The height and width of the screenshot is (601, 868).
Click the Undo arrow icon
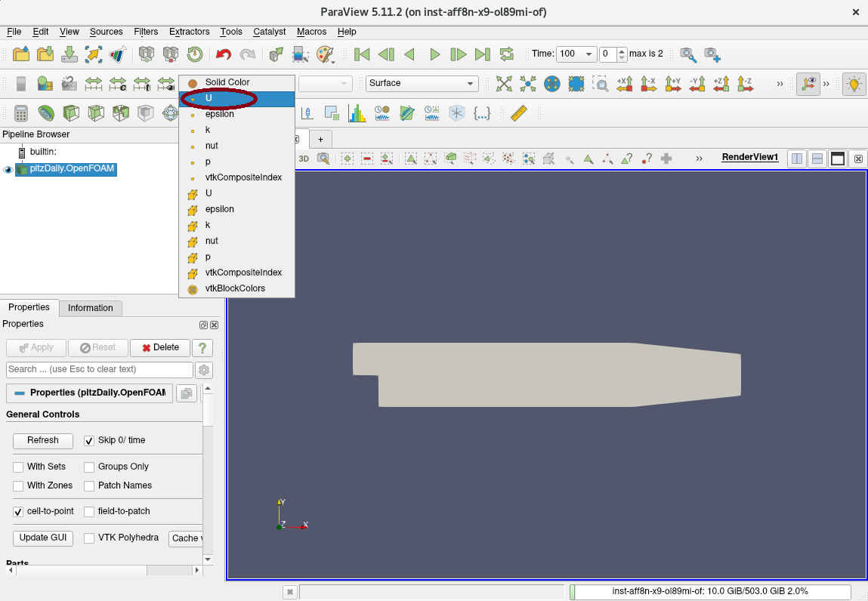pyautogui.click(x=223, y=54)
